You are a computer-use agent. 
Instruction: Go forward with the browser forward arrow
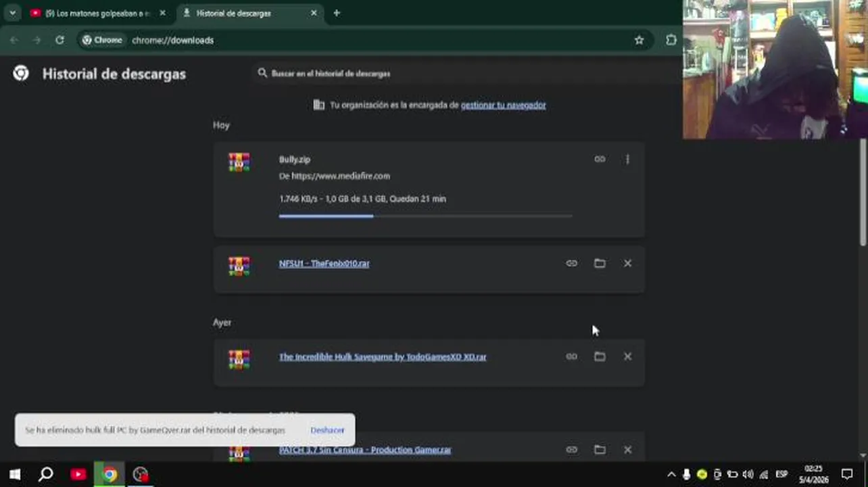(37, 40)
